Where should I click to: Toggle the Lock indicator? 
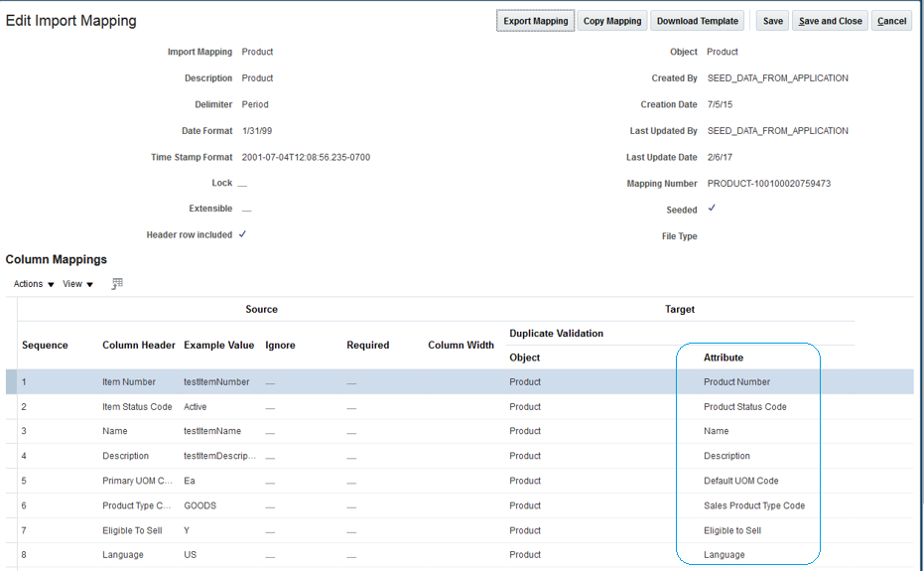point(242,184)
